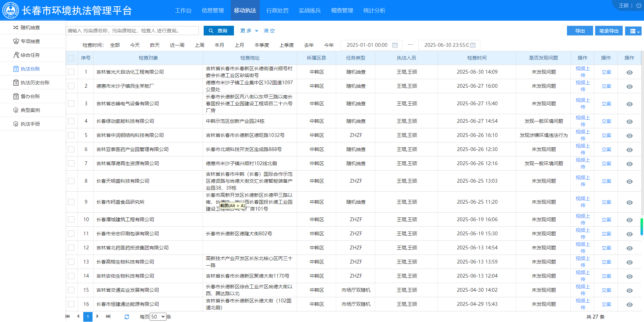Open column list view dropdown button
This screenshot has height=322, width=644.
[633, 31]
